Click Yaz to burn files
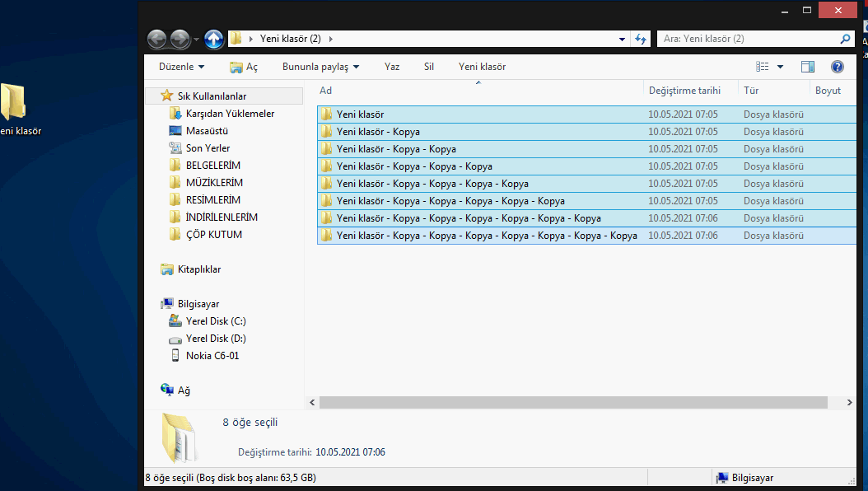Image resolution: width=868 pixels, height=491 pixels. coord(392,67)
